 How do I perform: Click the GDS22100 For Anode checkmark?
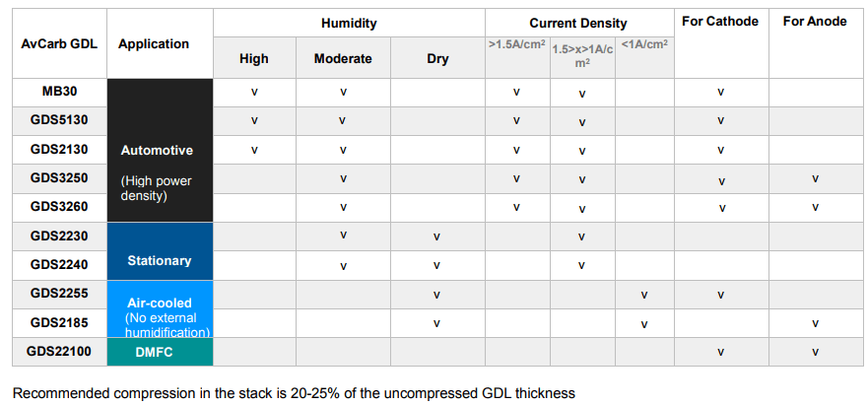coord(815,352)
